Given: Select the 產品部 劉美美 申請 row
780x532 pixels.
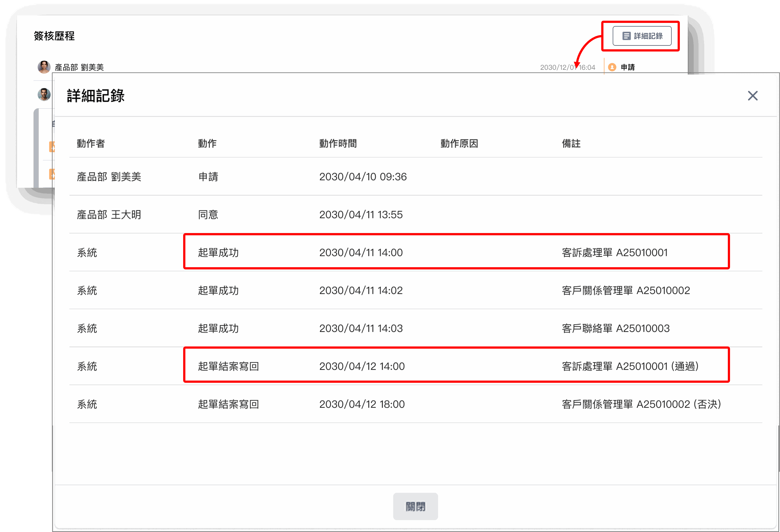Looking at the screenshot, I should (x=109, y=177).
